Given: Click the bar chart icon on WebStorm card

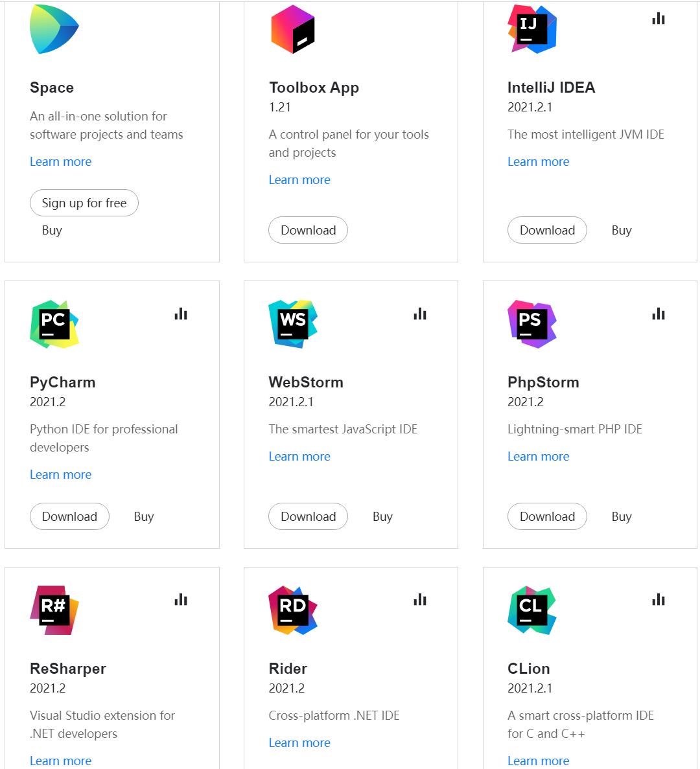Looking at the screenshot, I should pos(420,314).
